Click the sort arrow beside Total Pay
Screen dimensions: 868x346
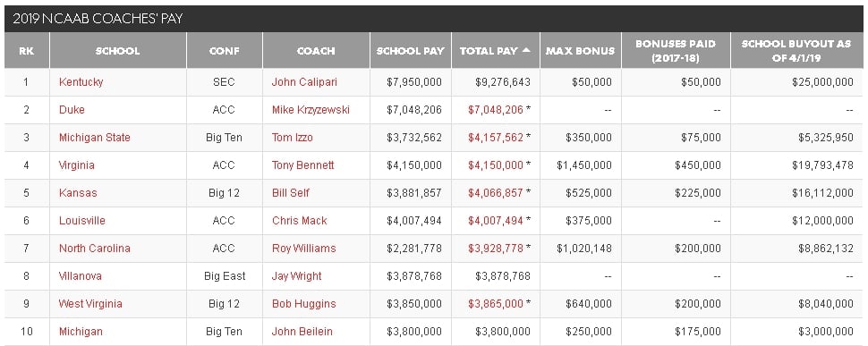pyautogui.click(x=526, y=50)
